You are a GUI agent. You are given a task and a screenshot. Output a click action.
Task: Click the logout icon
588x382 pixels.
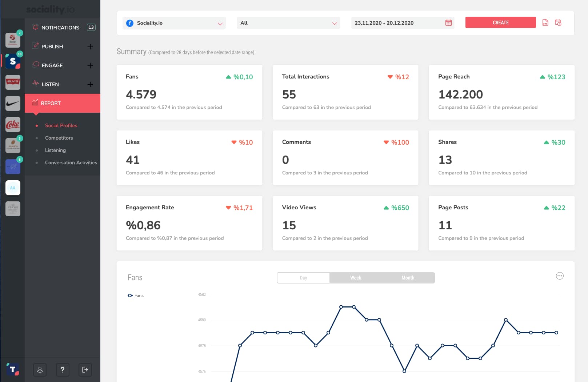[85, 370]
